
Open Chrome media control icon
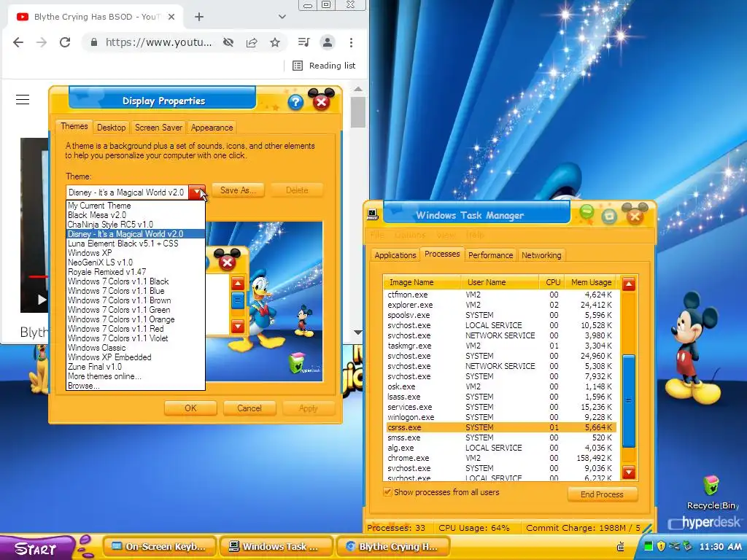pyautogui.click(x=303, y=42)
